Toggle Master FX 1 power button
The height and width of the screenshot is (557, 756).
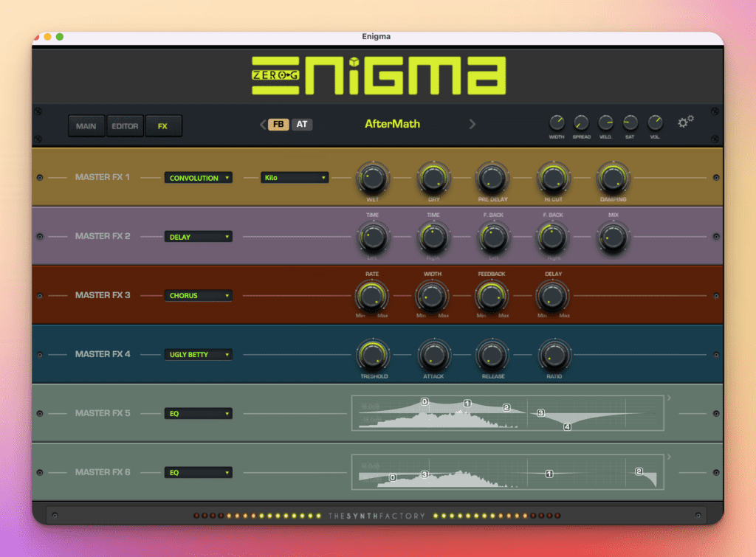pyautogui.click(x=40, y=178)
